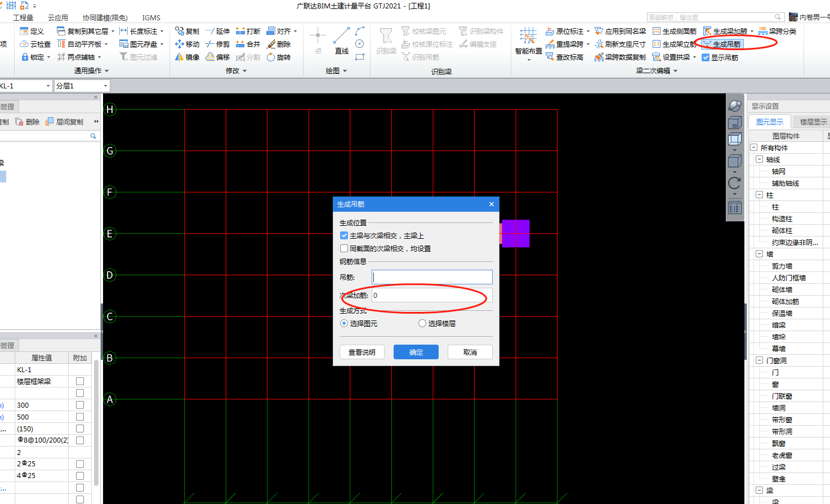The width and height of the screenshot is (830, 504).
Task: Click the 吊筋 input field
Action: [432, 277]
